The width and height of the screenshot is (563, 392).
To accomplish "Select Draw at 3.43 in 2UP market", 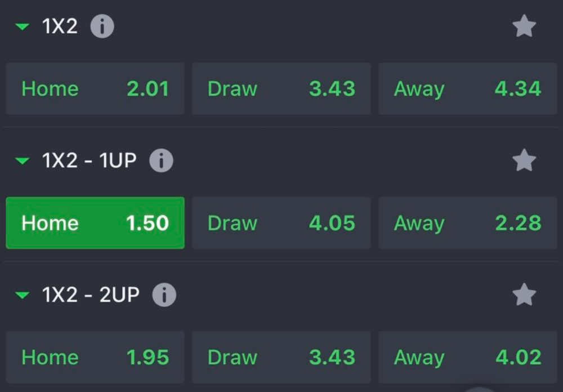I will click(x=281, y=357).
